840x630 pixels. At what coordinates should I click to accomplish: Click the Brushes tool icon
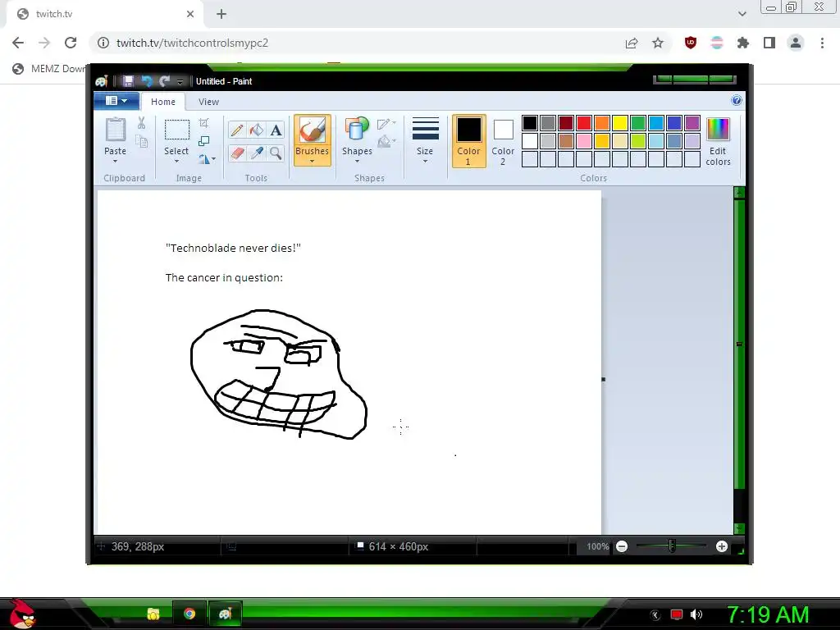pyautogui.click(x=312, y=130)
